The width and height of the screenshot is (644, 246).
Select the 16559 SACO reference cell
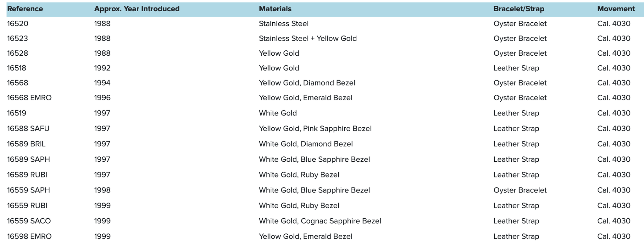(29, 221)
